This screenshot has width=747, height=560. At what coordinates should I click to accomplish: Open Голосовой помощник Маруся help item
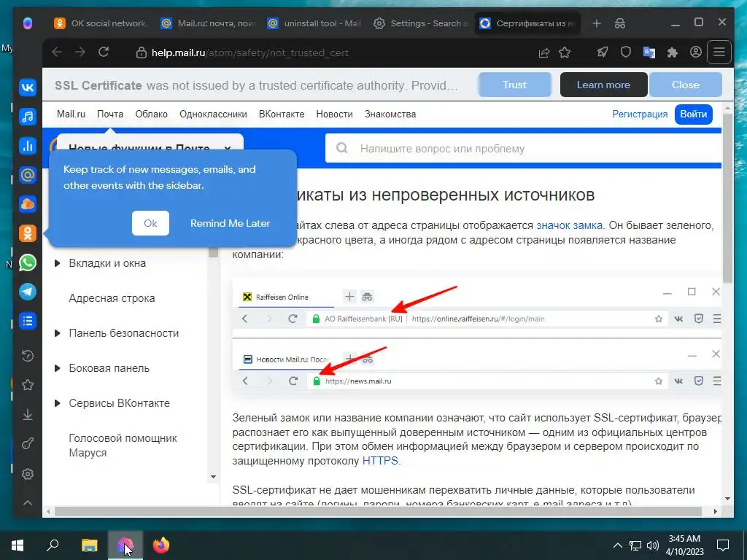123,446
